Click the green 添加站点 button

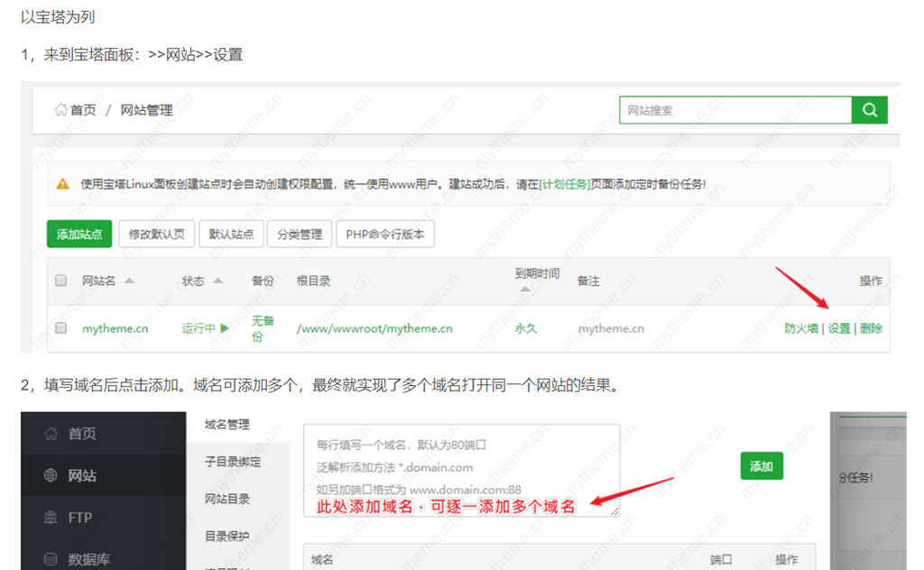79,234
